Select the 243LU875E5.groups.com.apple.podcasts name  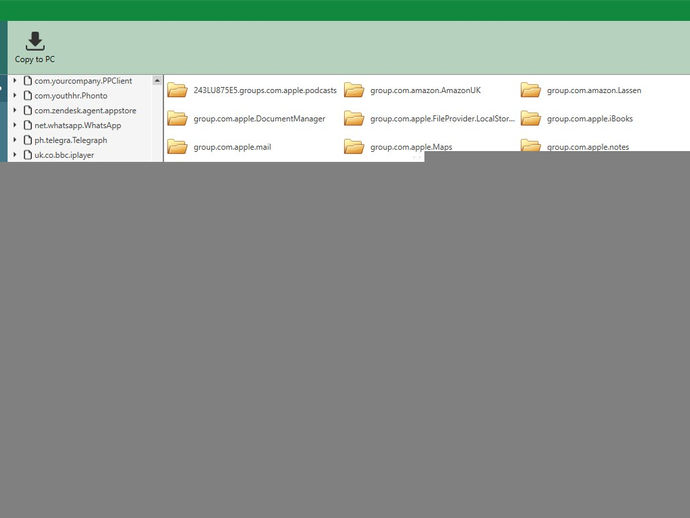[x=265, y=90]
